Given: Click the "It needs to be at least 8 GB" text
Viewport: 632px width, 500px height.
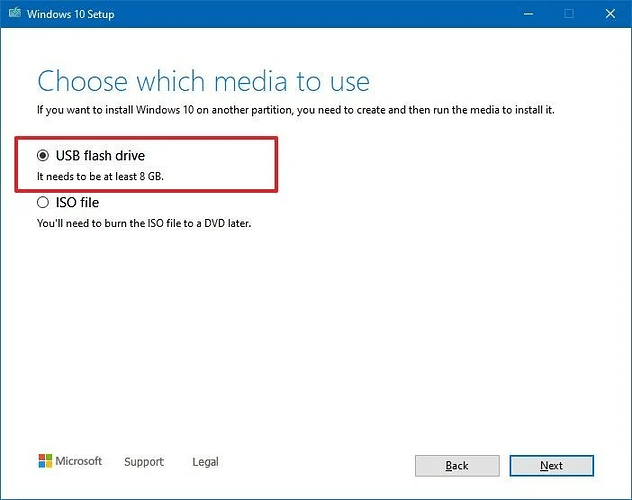Looking at the screenshot, I should coord(100,176).
